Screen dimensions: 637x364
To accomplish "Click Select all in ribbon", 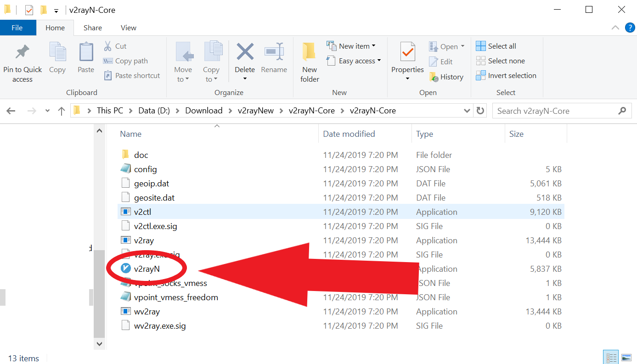I will coord(496,46).
